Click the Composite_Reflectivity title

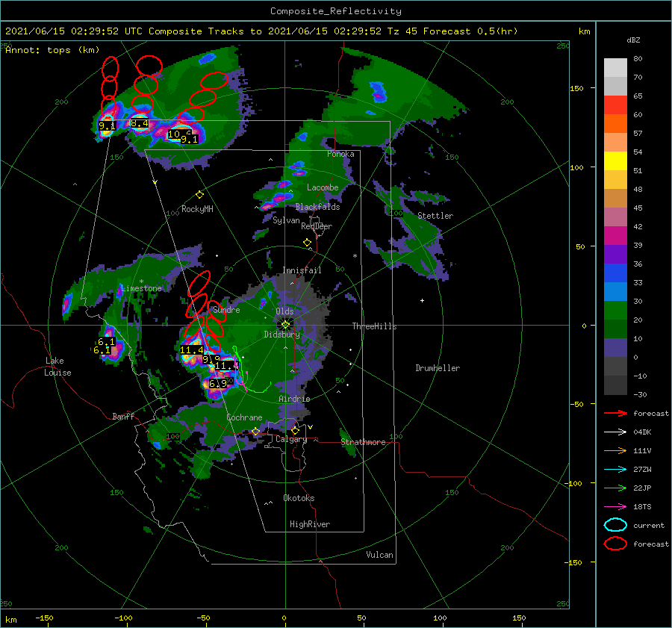pos(336,11)
